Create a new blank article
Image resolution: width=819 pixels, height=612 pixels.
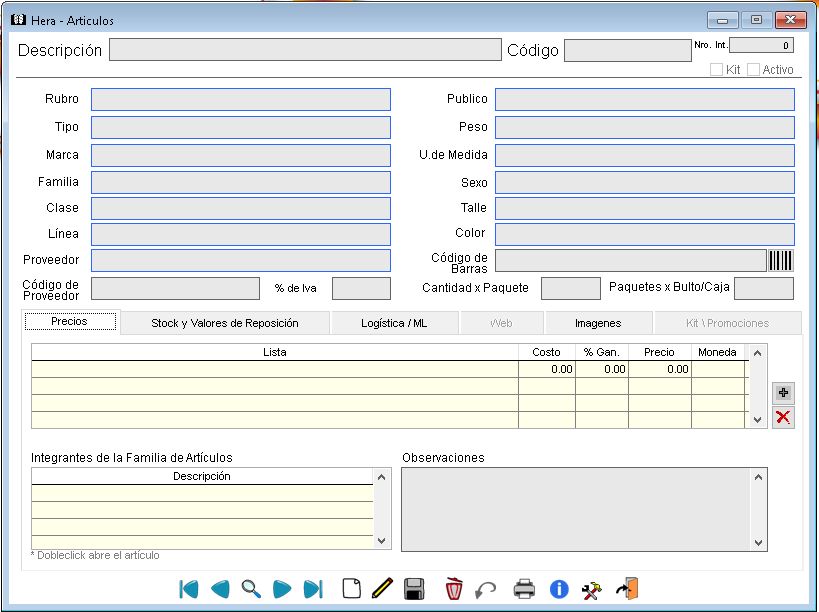tap(351, 589)
